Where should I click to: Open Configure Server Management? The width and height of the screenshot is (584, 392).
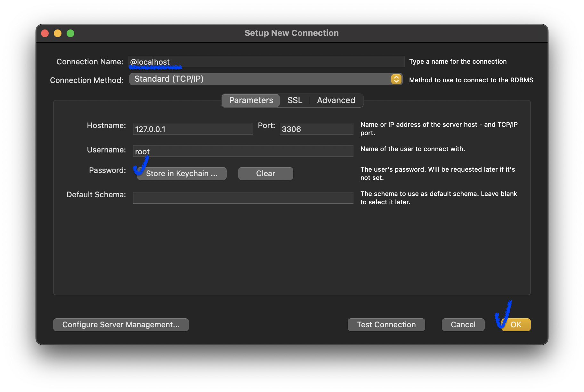(121, 325)
